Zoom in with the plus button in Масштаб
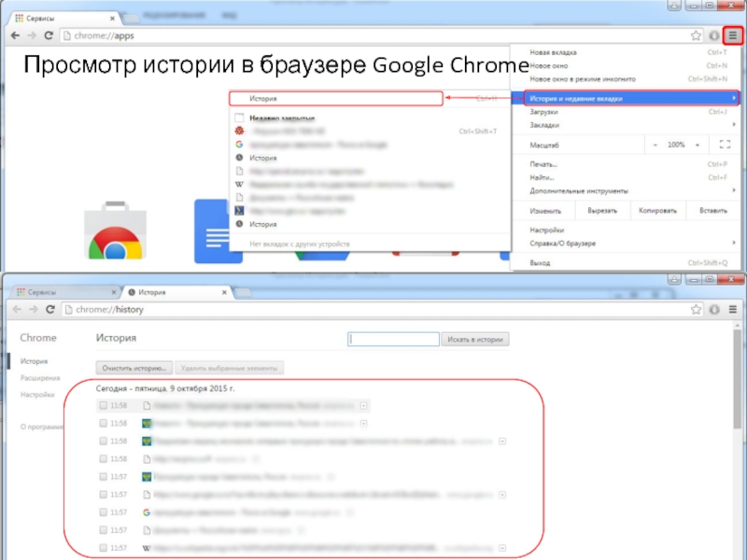This screenshot has height=560, width=747. coord(697,145)
